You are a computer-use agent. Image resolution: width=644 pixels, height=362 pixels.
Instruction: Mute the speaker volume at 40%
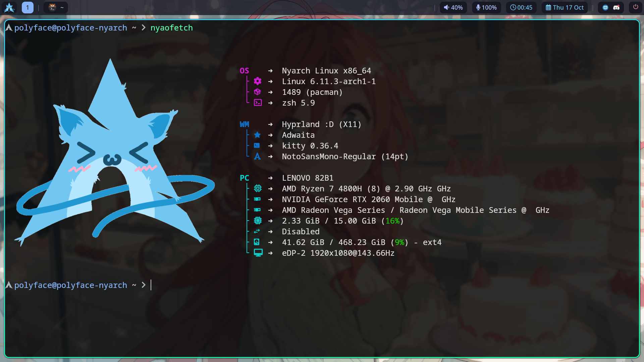click(453, 7)
